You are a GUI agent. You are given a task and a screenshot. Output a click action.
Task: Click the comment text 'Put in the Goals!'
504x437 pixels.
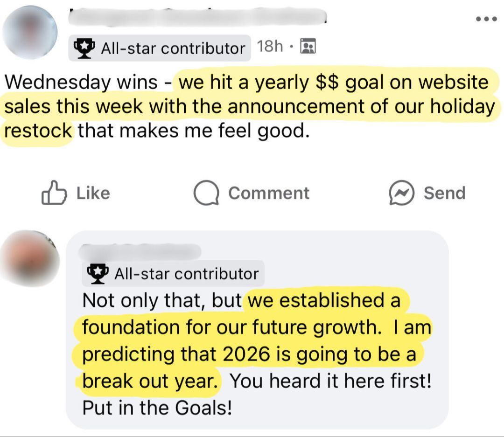point(157,408)
